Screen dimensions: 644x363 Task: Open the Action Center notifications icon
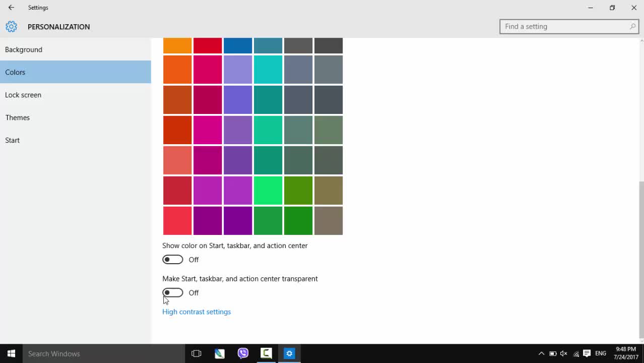tap(587, 353)
